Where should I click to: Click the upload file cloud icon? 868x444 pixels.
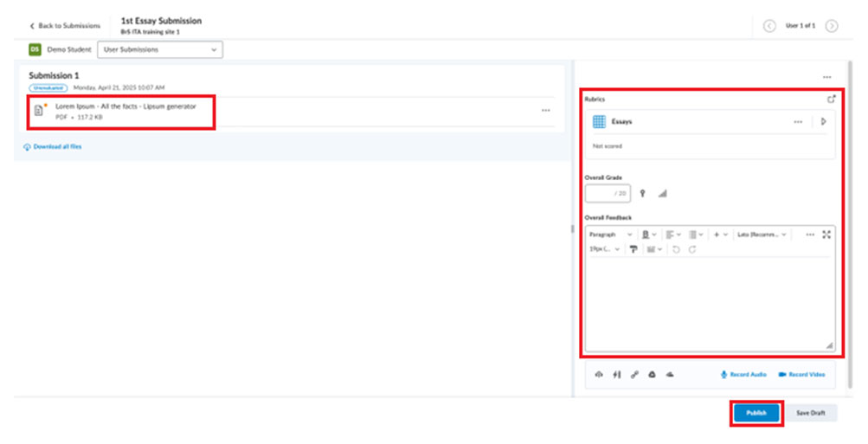[x=599, y=375]
